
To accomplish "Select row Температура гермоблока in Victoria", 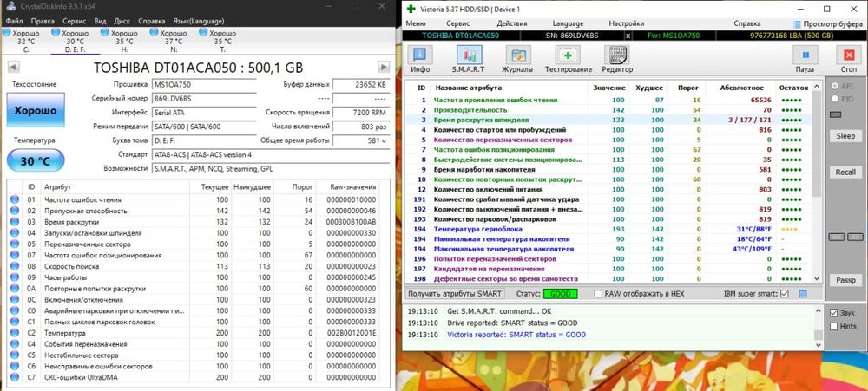I will 608,229.
